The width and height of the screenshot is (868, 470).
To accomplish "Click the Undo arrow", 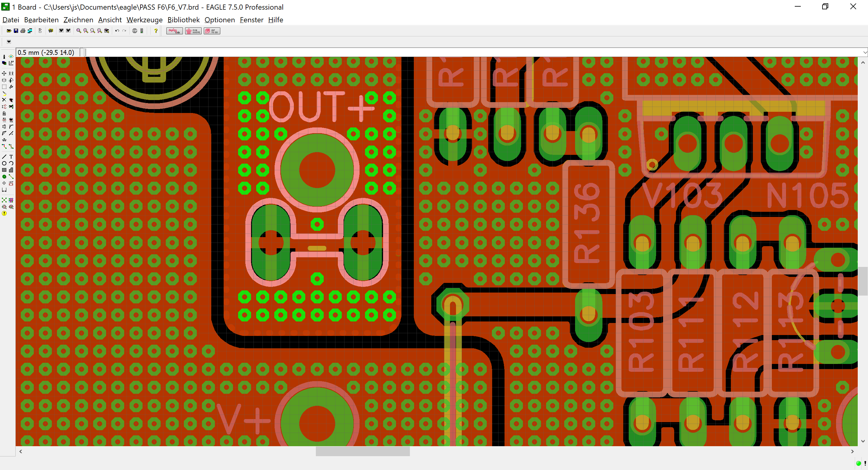I will click(x=117, y=31).
